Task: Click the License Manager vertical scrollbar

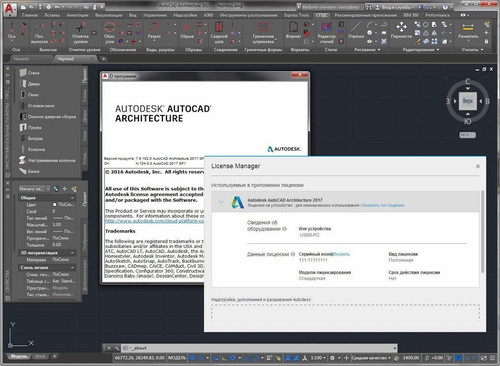Action: (482, 232)
